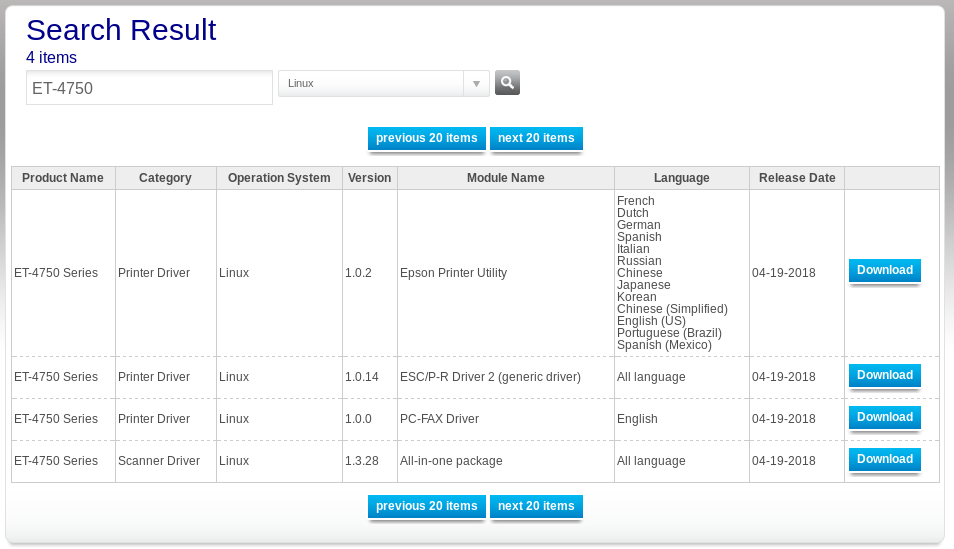954x549 pixels.
Task: Click the Product Name column header
Action: pos(63,178)
